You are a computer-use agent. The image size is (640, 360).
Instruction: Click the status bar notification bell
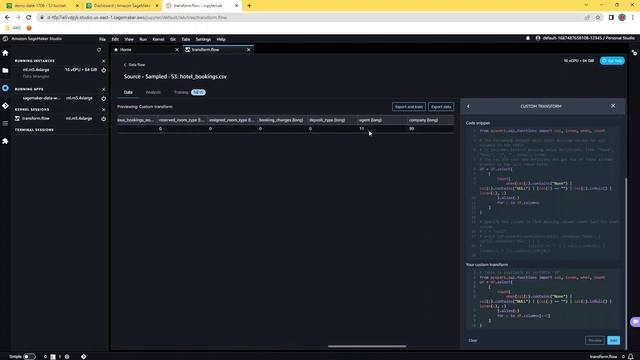pos(631,356)
